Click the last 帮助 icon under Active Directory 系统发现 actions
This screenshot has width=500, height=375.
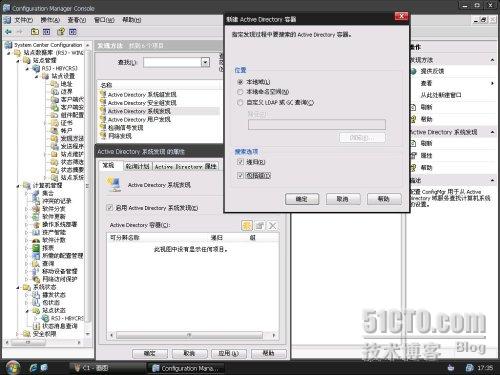click(413, 167)
